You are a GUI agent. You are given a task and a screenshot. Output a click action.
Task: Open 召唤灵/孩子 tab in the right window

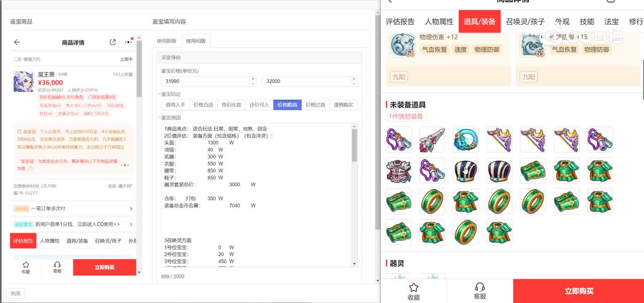click(x=525, y=21)
